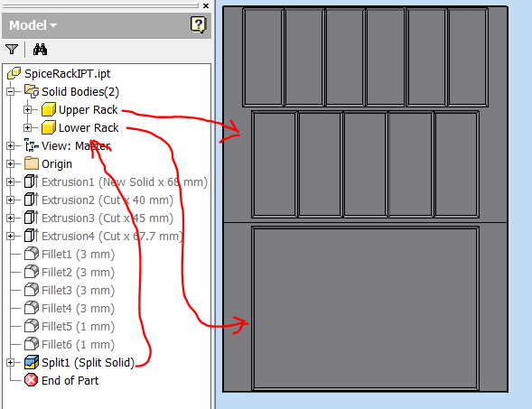The width and height of the screenshot is (532, 409).
Task: Open the Model dropdown menu
Action: (33, 25)
